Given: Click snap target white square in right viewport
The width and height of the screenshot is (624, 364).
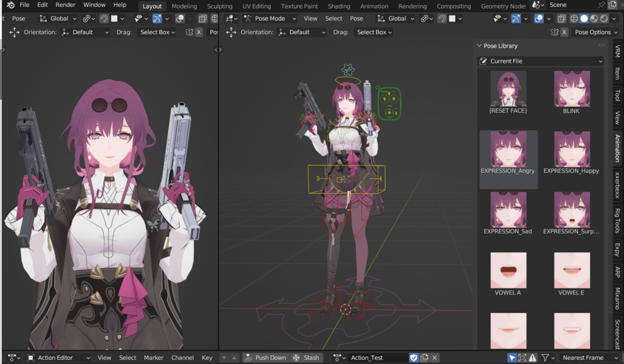Looking at the screenshot, I should tap(452, 18).
